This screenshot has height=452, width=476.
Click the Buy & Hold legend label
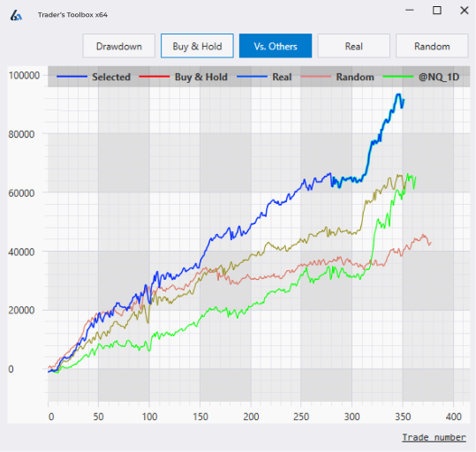[201, 77]
